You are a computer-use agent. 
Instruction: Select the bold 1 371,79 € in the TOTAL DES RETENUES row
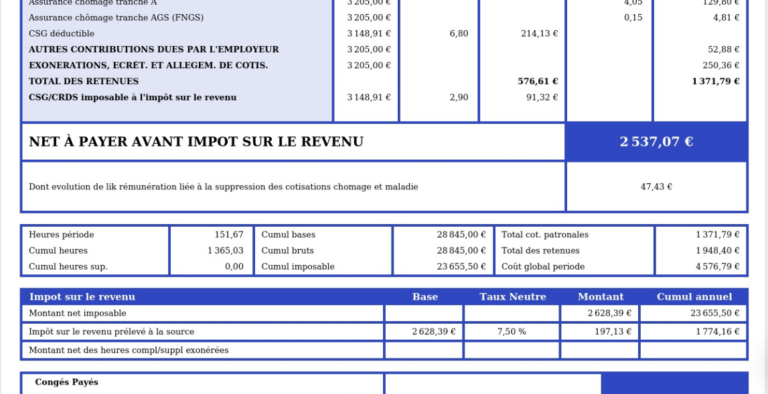coord(716,81)
